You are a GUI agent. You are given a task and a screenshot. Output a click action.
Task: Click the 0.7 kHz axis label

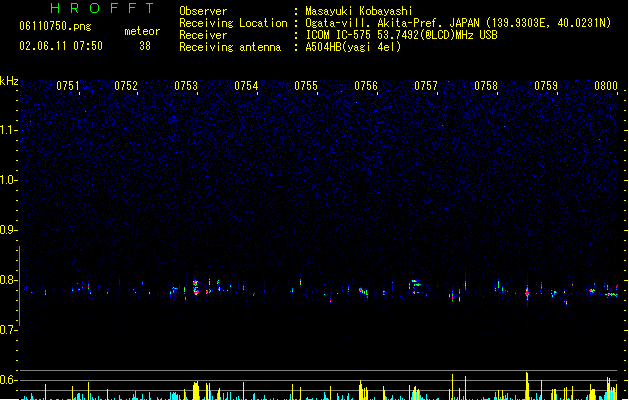[8, 330]
